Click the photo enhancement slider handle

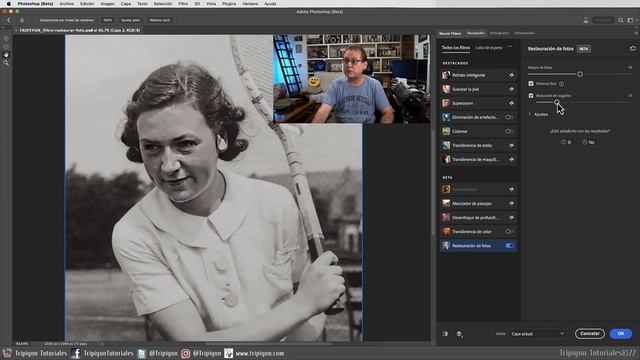click(580, 74)
